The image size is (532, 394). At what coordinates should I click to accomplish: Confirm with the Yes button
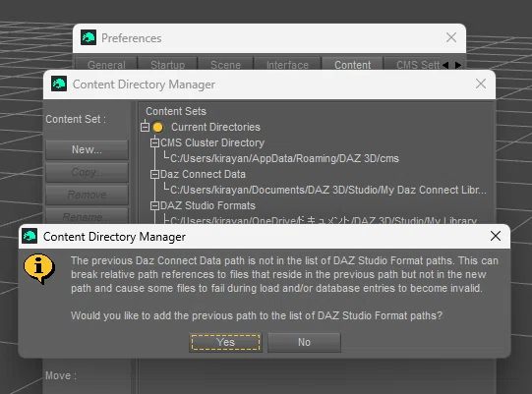[225, 342]
